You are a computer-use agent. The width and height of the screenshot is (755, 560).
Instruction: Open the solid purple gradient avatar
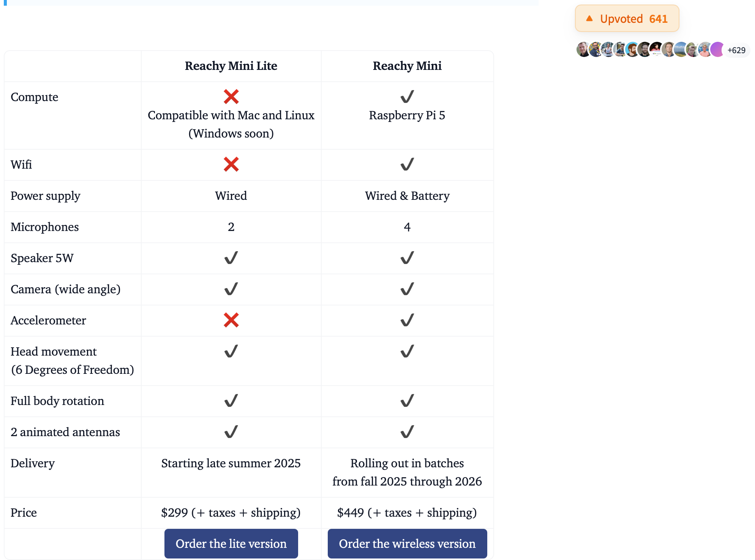pos(717,50)
